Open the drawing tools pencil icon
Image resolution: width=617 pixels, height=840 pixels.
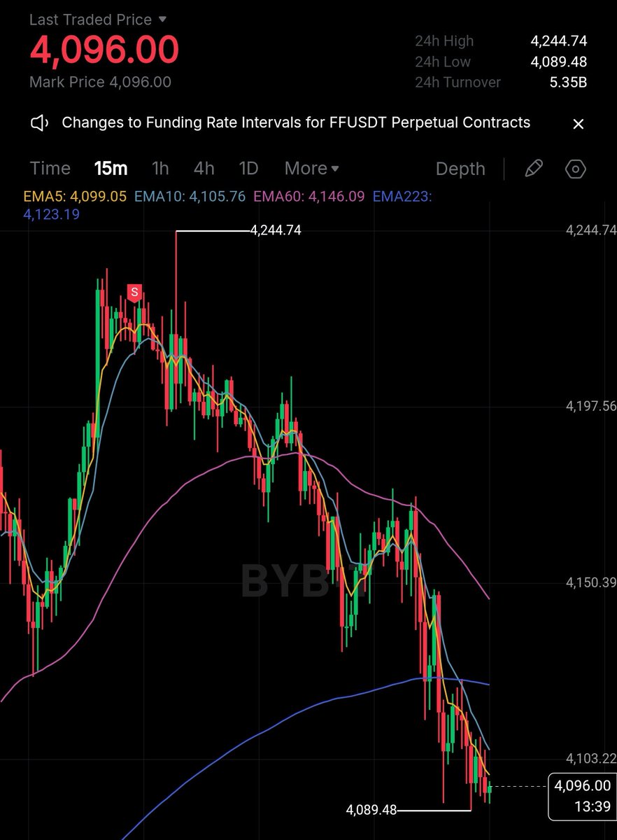534,169
